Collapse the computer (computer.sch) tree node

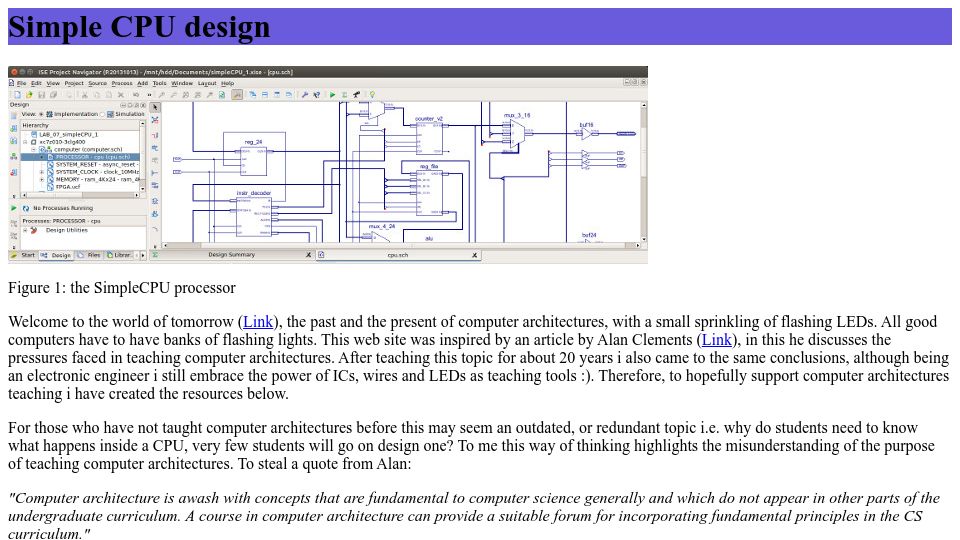click(x=34, y=149)
